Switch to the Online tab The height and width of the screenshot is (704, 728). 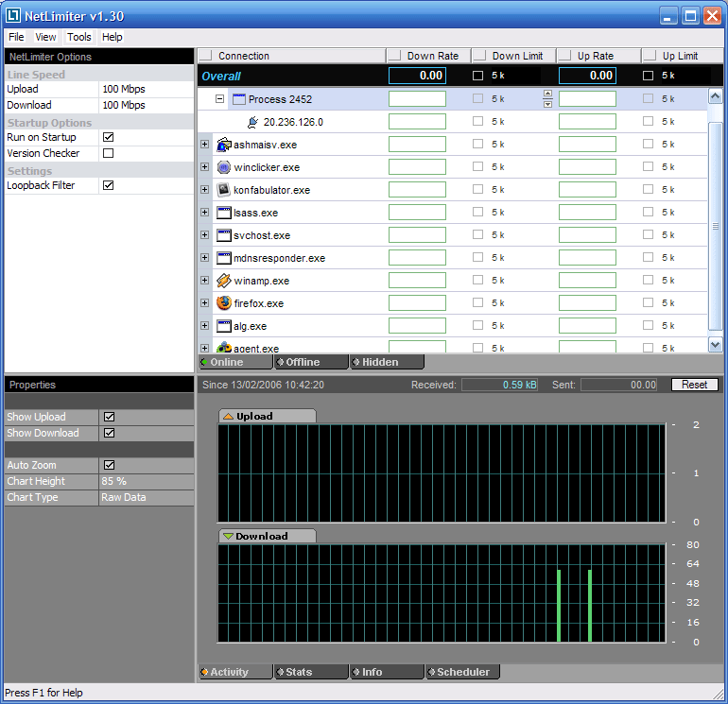[x=235, y=362]
